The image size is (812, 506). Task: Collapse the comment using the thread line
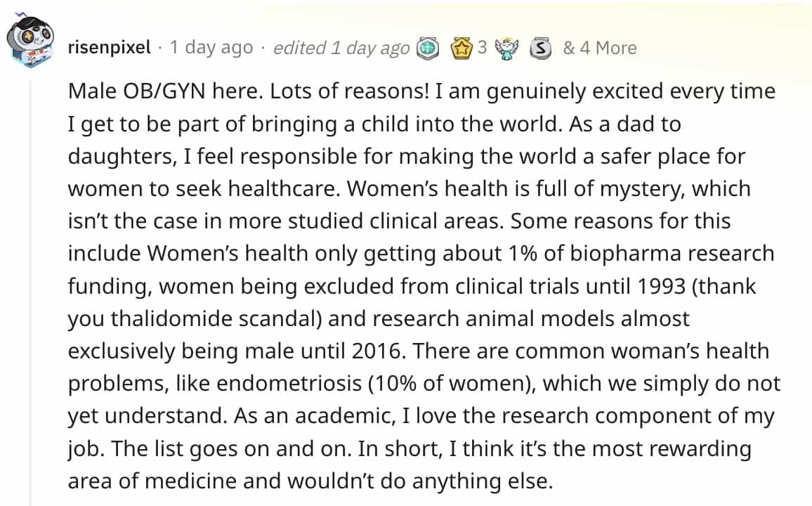pyautogui.click(x=30, y=281)
